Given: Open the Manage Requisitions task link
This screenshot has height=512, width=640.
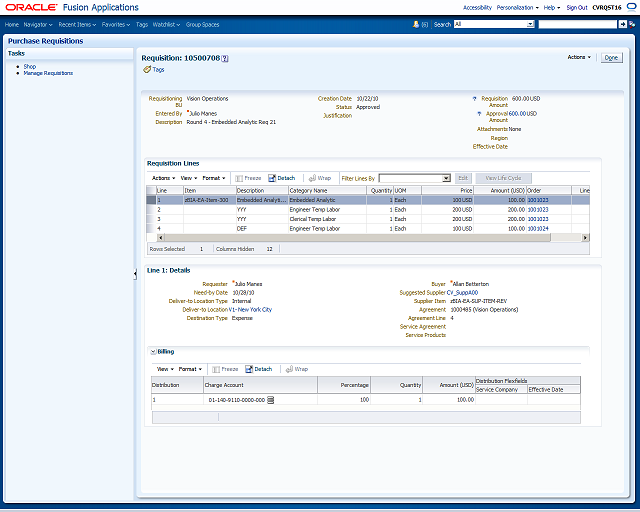Looking at the screenshot, I should 48,73.
